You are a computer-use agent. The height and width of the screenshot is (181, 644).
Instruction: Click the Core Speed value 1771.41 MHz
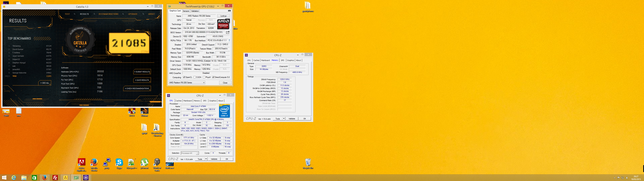[x=189, y=138]
